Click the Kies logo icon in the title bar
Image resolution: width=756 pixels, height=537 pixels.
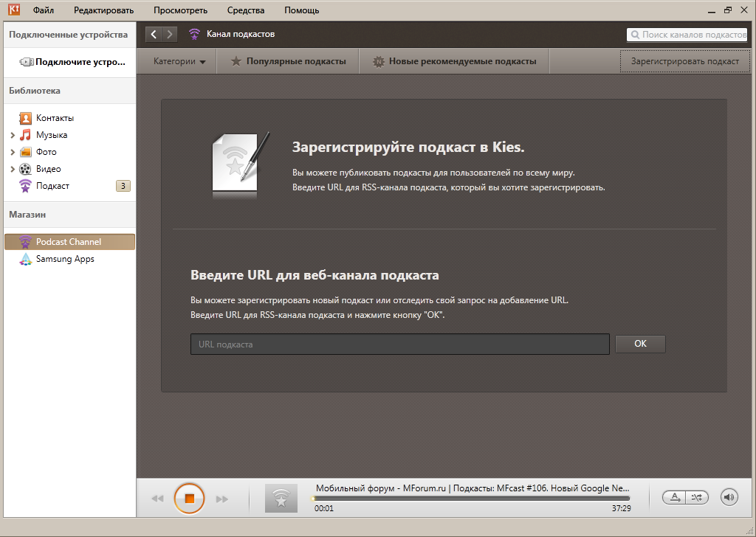[14, 10]
